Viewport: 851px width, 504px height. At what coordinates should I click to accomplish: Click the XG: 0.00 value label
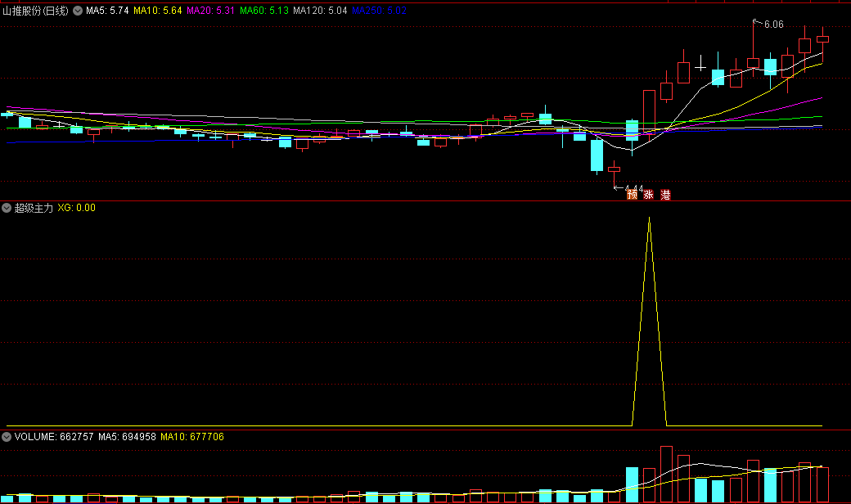click(77, 208)
